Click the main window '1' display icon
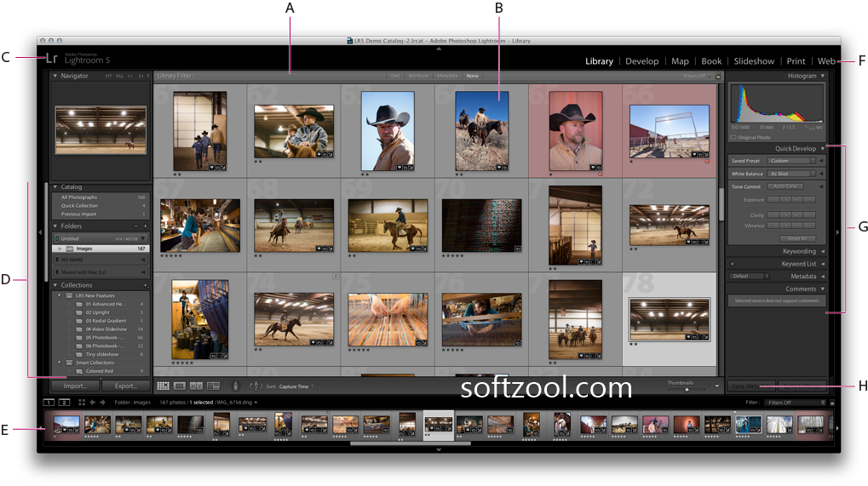Screen dimensions: 868x486 (x=49, y=403)
